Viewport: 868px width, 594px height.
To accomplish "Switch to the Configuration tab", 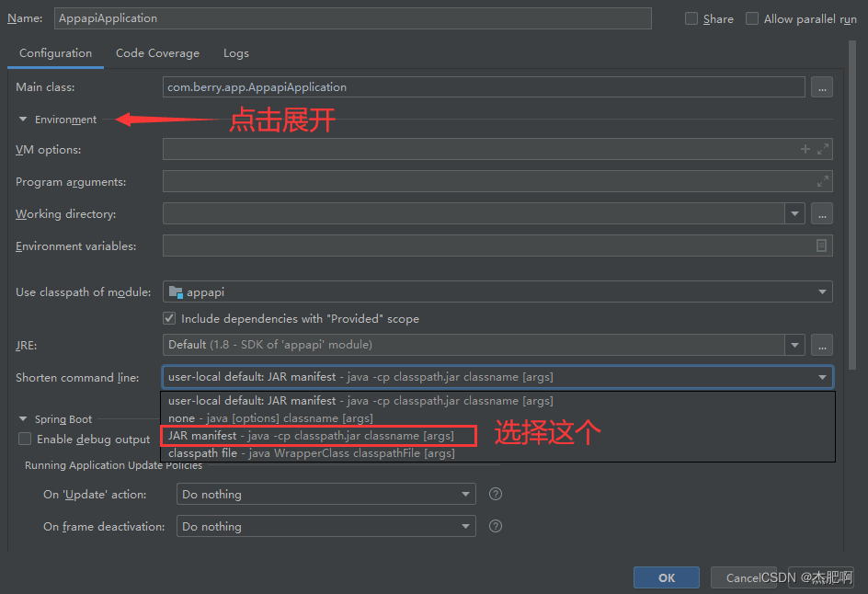I will click(55, 53).
